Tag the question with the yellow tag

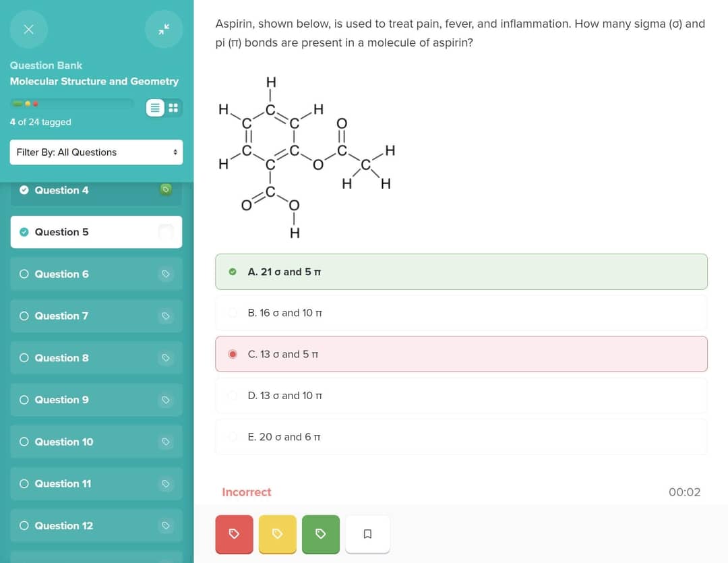(277, 533)
